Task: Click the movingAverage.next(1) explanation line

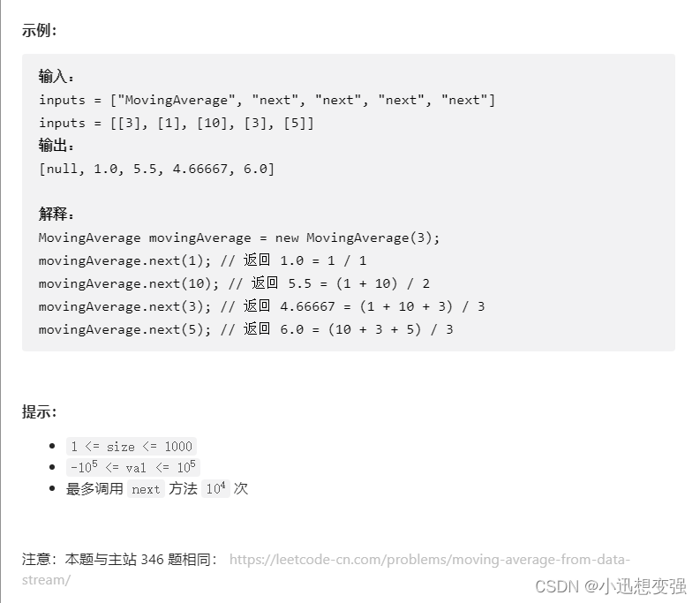Action: click(x=202, y=260)
